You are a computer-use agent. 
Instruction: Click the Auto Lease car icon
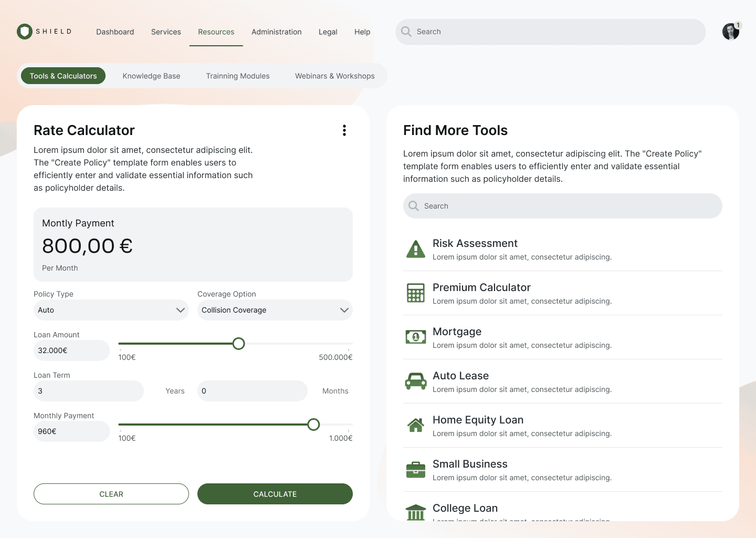(416, 381)
